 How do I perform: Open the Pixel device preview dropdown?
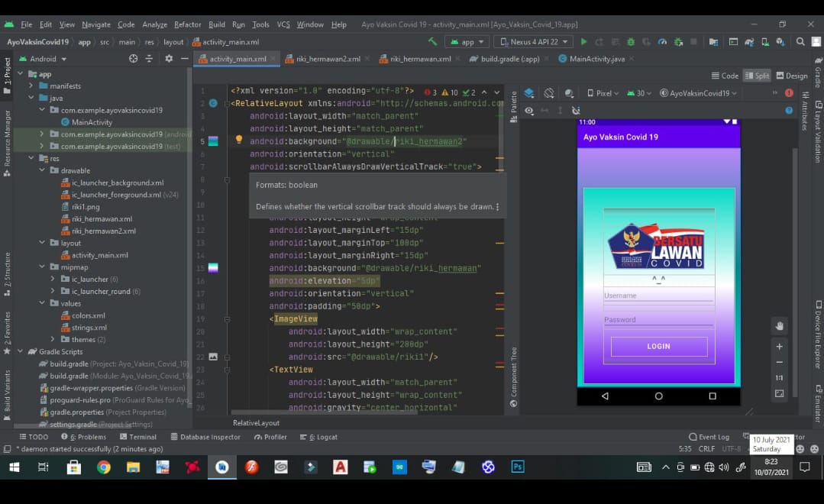point(604,93)
